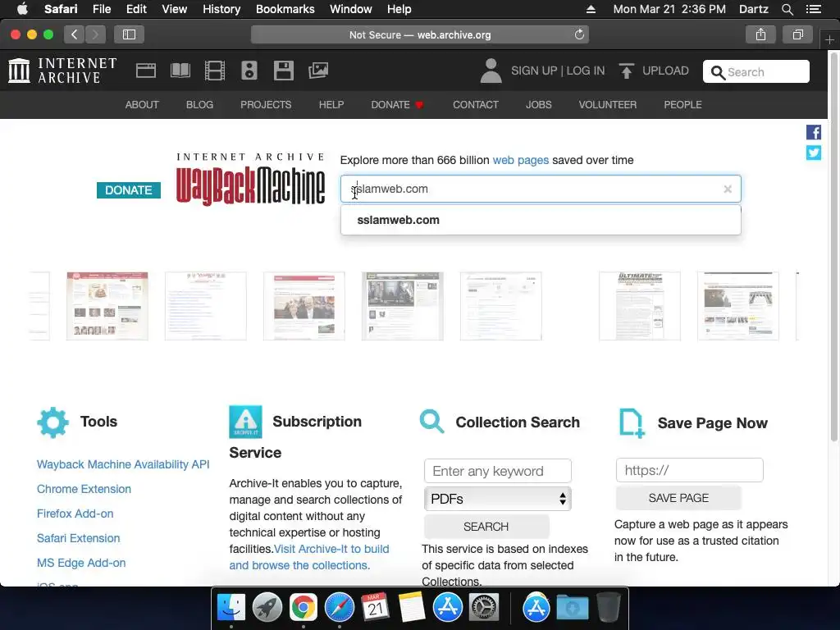
Task: Go forward in Safari
Action: pyautogui.click(x=95, y=34)
